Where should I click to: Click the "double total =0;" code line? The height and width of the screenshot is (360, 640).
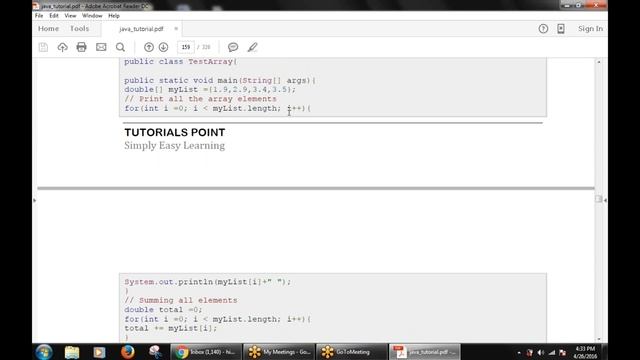(x=163, y=310)
